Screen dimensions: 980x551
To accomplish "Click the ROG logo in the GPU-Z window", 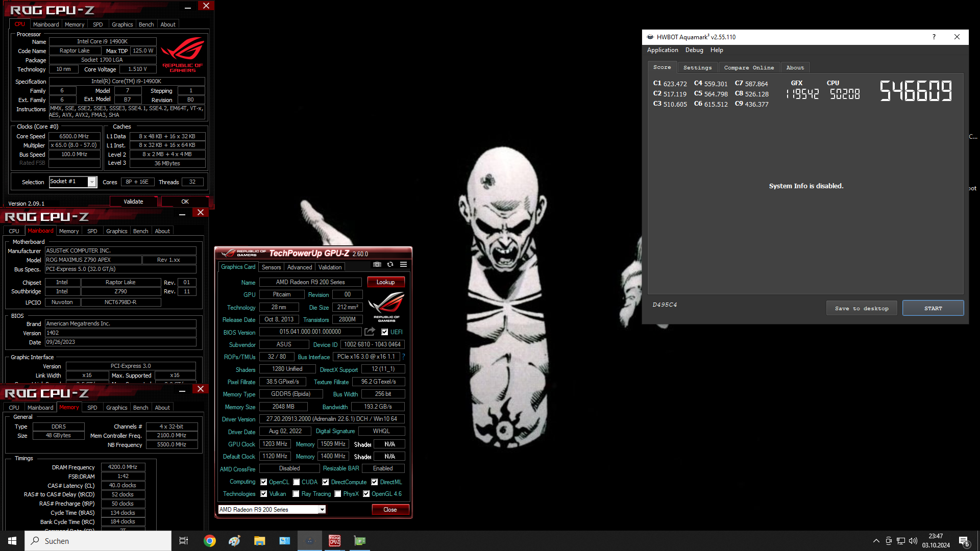I will tap(386, 307).
